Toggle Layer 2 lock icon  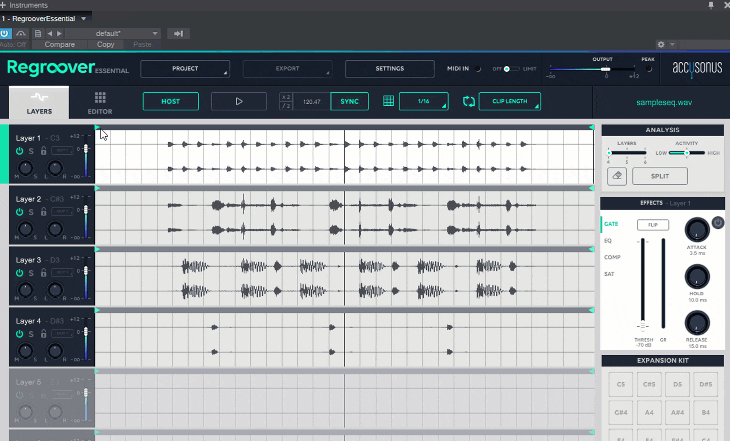point(43,212)
